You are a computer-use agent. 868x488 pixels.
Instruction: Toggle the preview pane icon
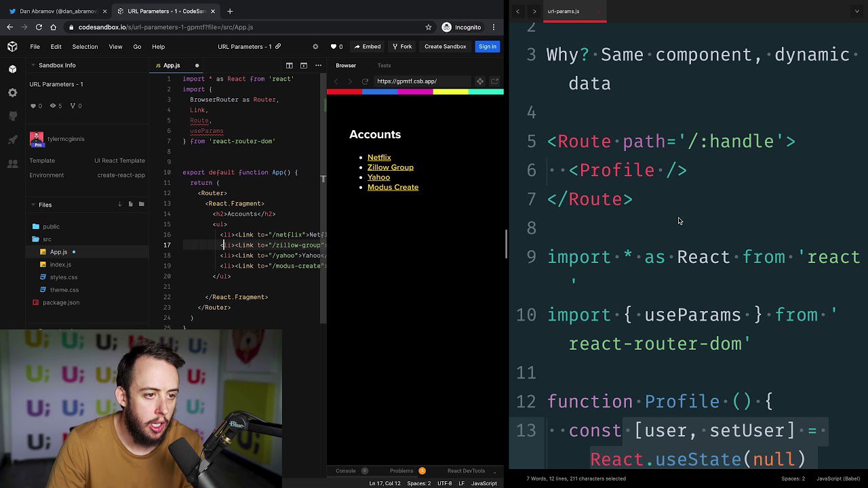(x=304, y=66)
